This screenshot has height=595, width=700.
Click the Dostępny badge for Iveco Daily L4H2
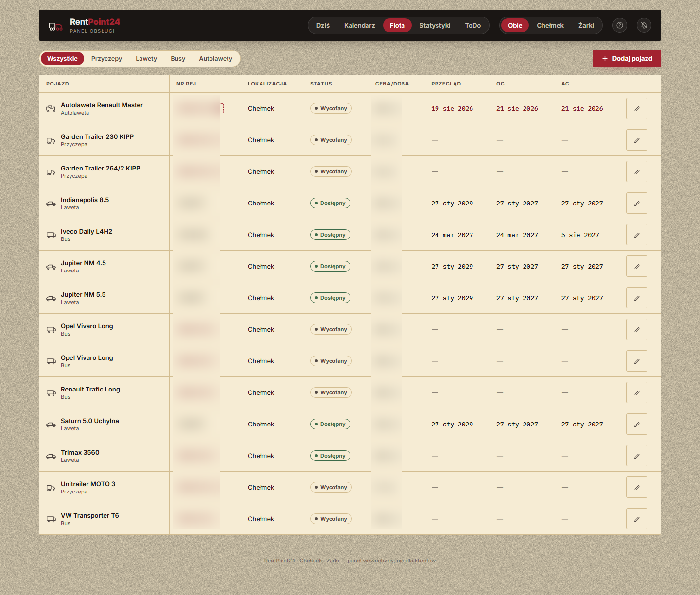[x=330, y=235]
